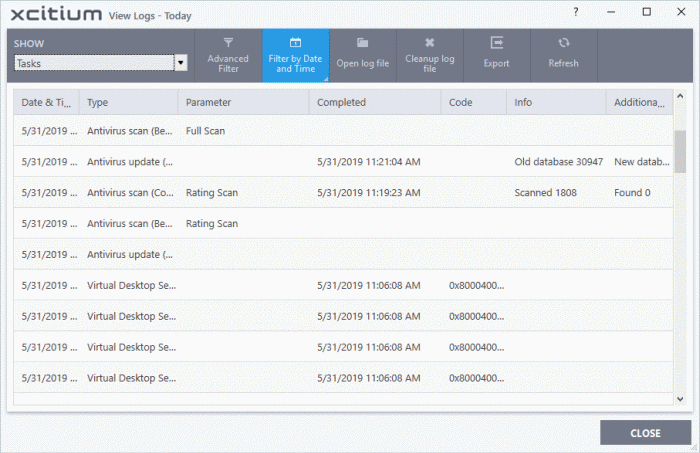The width and height of the screenshot is (700, 453).
Task: Expand the Show dropdown arrow
Action: click(x=181, y=63)
